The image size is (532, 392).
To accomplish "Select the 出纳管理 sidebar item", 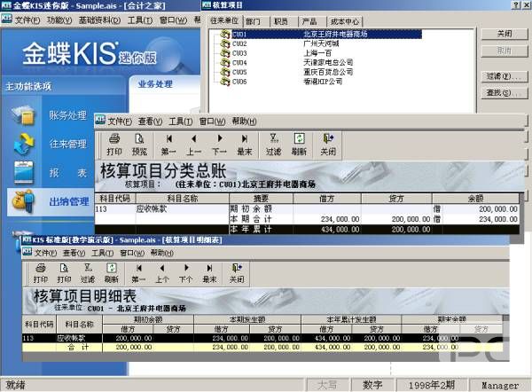I will pyautogui.click(x=67, y=201).
